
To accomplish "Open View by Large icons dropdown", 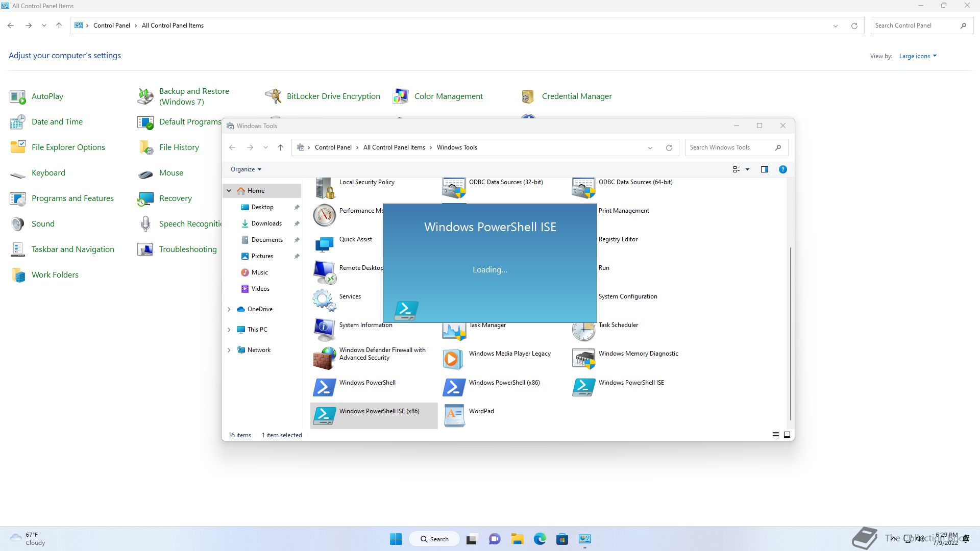I will [917, 56].
